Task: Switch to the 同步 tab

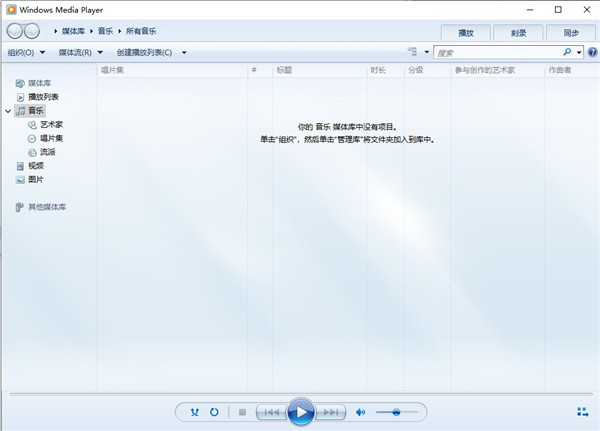Action: (571, 33)
